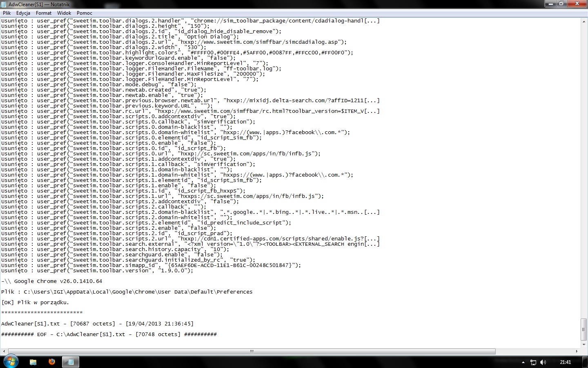Click the "sweetim.toolbar.highlight.colors" line
588x368 pixels.
point(177,53)
